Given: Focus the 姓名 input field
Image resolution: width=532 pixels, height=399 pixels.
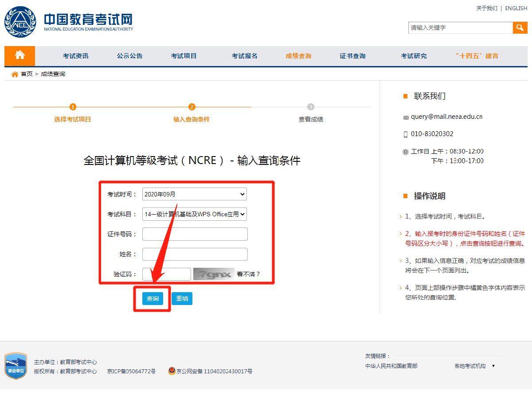Looking at the screenshot, I should click(x=195, y=254).
